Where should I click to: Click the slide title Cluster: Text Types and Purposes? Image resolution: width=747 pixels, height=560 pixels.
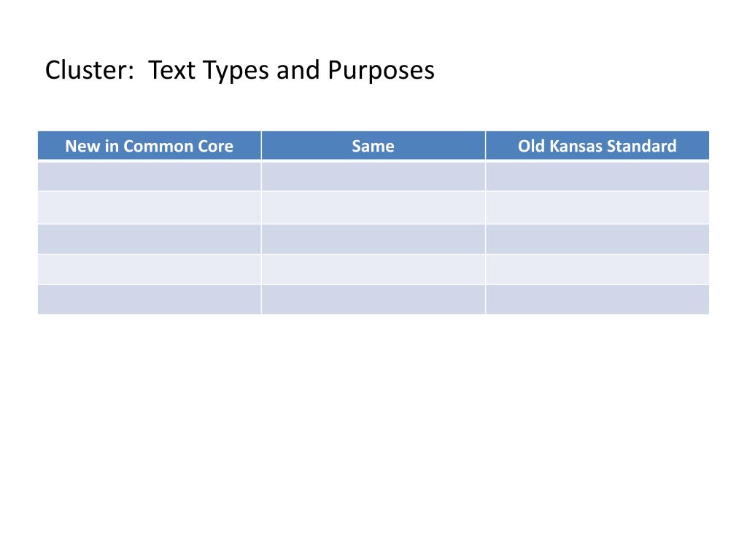pos(239,71)
